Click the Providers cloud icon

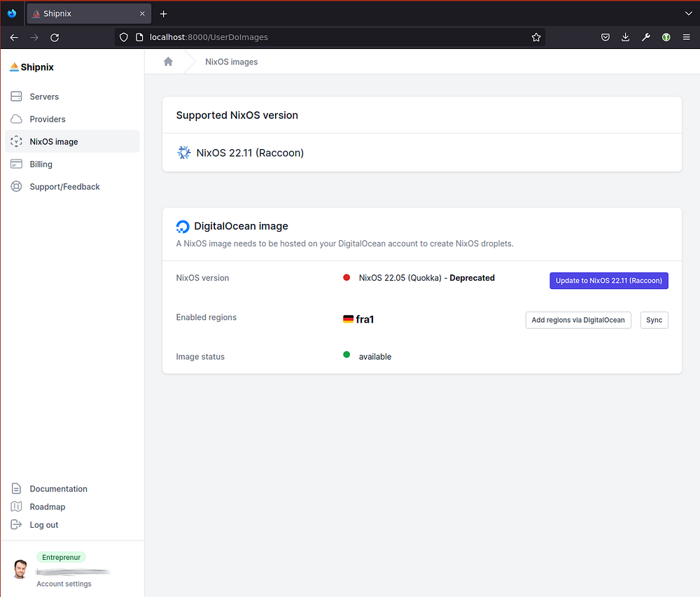click(16, 119)
